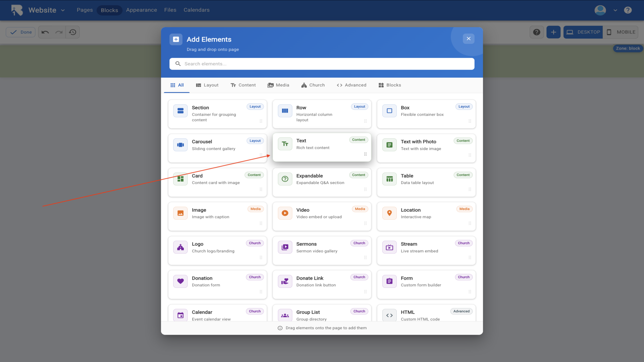The width and height of the screenshot is (644, 362).
Task: Click the Section element icon
Action: pyautogui.click(x=180, y=111)
